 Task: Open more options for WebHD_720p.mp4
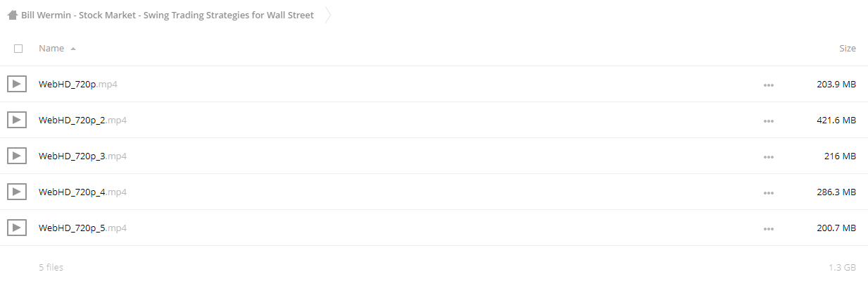pyautogui.click(x=768, y=85)
